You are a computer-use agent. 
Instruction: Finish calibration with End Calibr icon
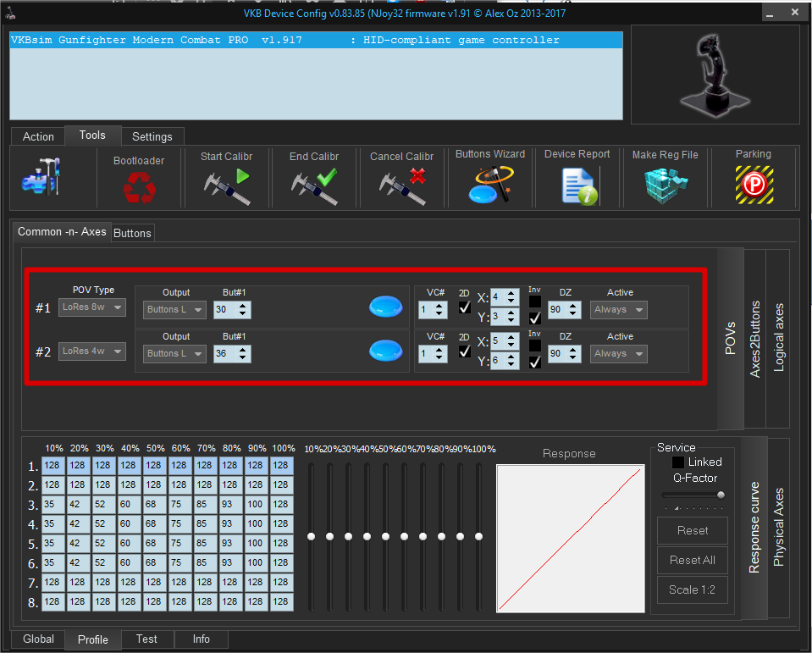click(314, 186)
